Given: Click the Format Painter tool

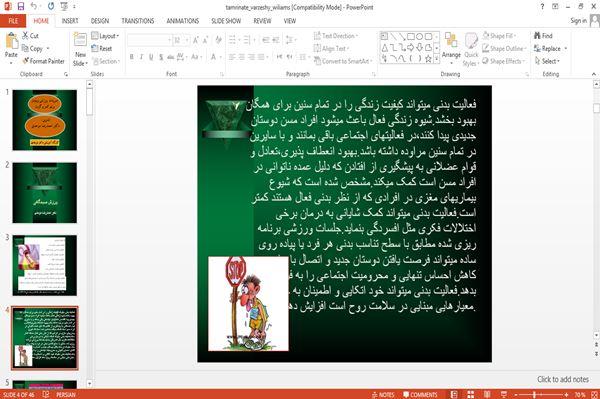Looking at the screenshot, I should tap(43, 61).
